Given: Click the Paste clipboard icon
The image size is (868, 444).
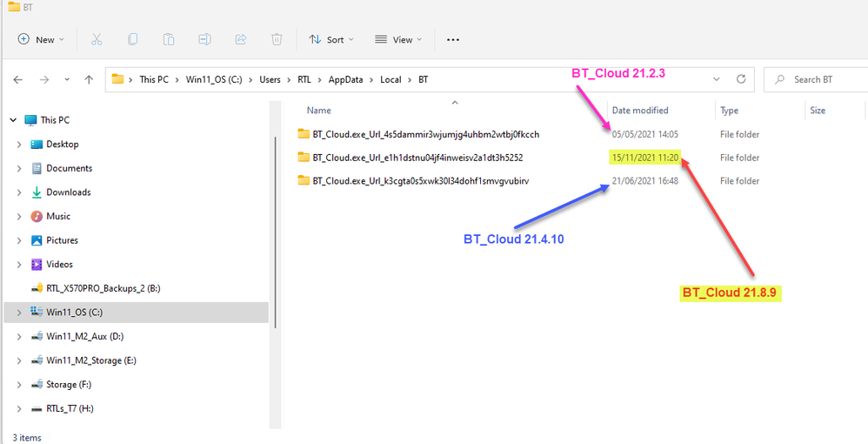Looking at the screenshot, I should click(169, 39).
